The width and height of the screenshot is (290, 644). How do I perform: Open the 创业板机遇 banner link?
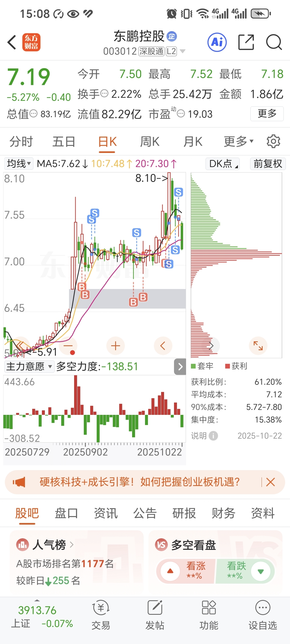[140, 482]
